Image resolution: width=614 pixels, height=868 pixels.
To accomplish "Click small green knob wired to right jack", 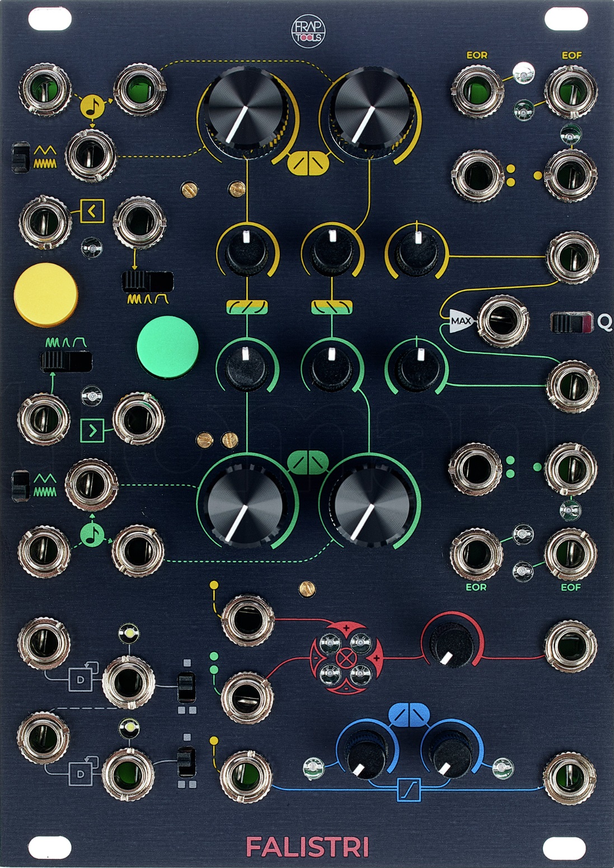I will click(x=418, y=369).
